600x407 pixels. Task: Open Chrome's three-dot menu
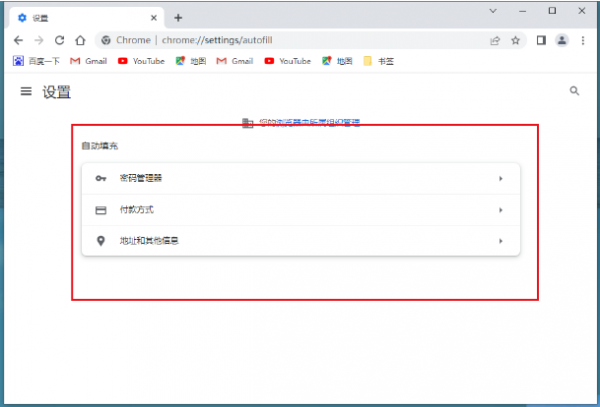point(583,40)
